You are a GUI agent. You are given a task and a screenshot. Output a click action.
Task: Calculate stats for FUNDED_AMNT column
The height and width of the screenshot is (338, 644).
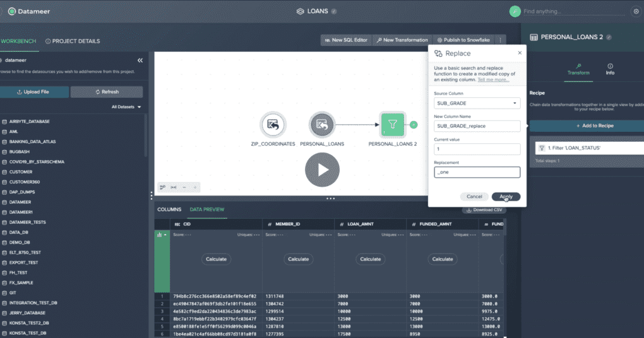click(443, 259)
